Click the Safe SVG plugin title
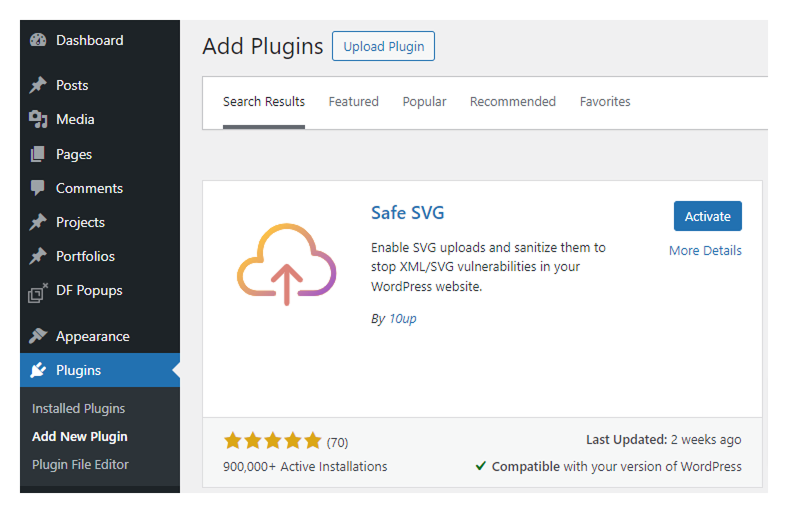Viewport: 788px width, 513px height. pos(408,213)
